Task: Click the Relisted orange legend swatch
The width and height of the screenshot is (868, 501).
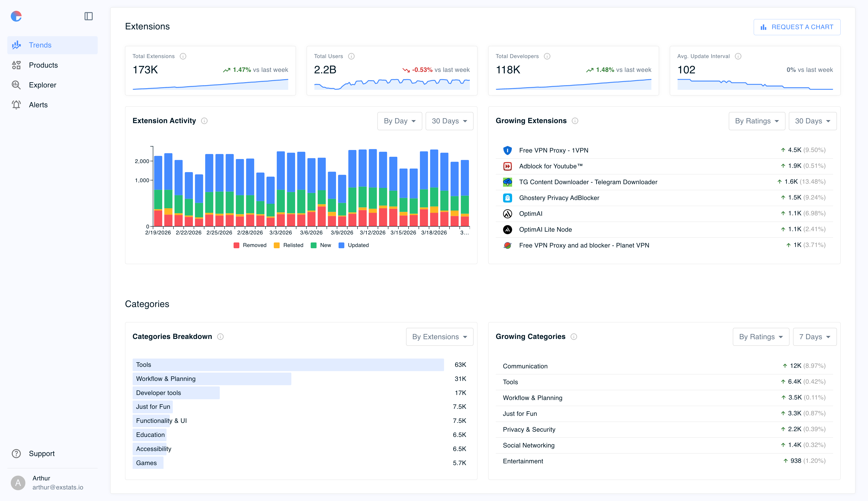Action: [277, 245]
